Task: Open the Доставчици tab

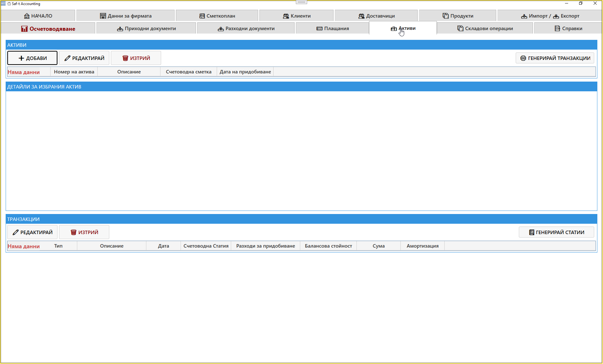Action: [x=376, y=16]
